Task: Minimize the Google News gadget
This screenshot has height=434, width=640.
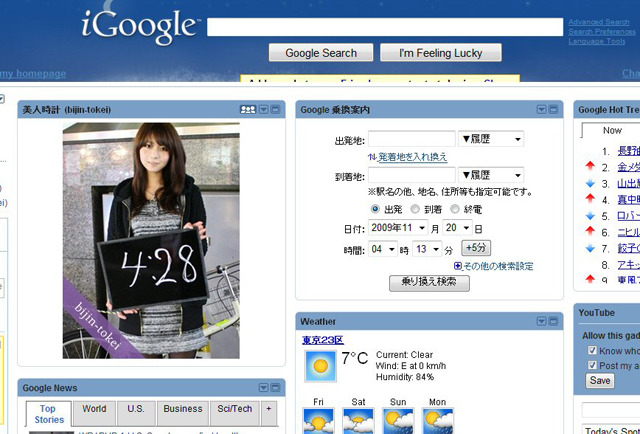Action: tap(276, 387)
